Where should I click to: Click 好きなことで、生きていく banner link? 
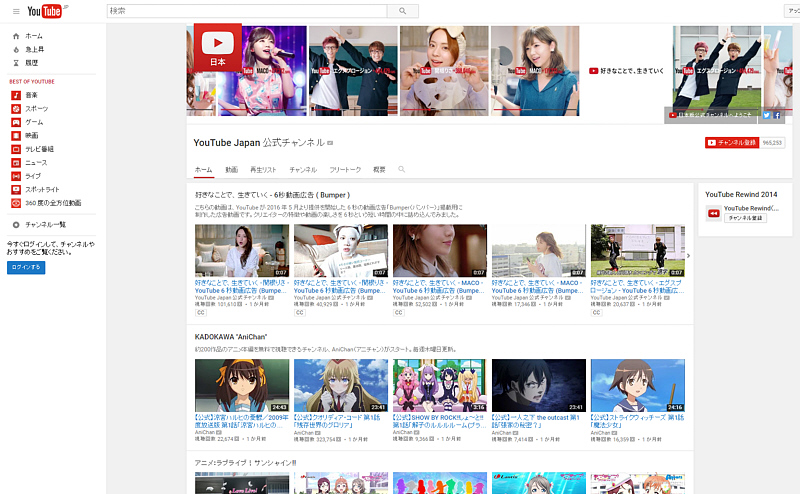tap(627, 71)
